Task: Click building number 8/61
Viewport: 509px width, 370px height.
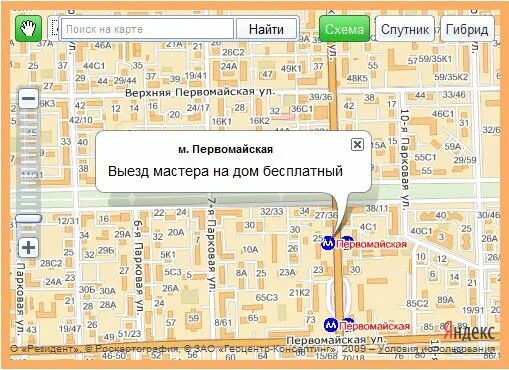Action: pos(223,322)
